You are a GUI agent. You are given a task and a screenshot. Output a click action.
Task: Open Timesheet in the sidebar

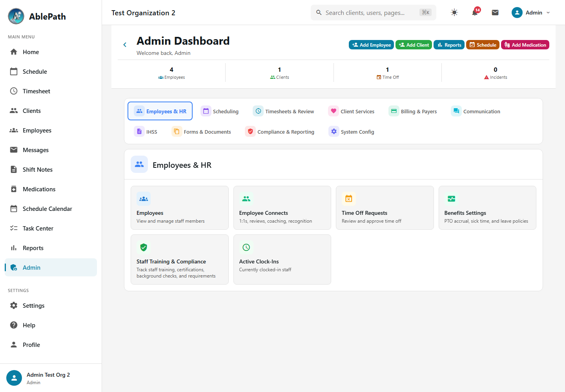51,91
